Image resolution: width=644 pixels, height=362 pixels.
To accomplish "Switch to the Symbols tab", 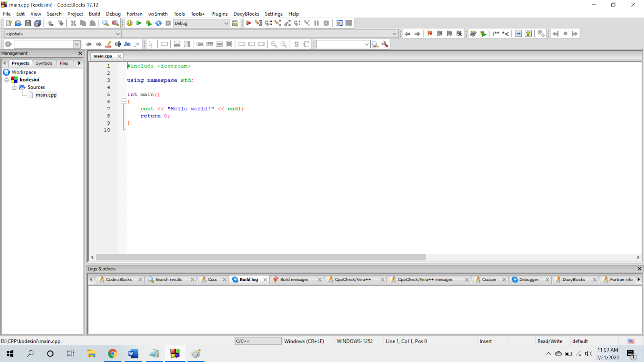I will tap(44, 63).
